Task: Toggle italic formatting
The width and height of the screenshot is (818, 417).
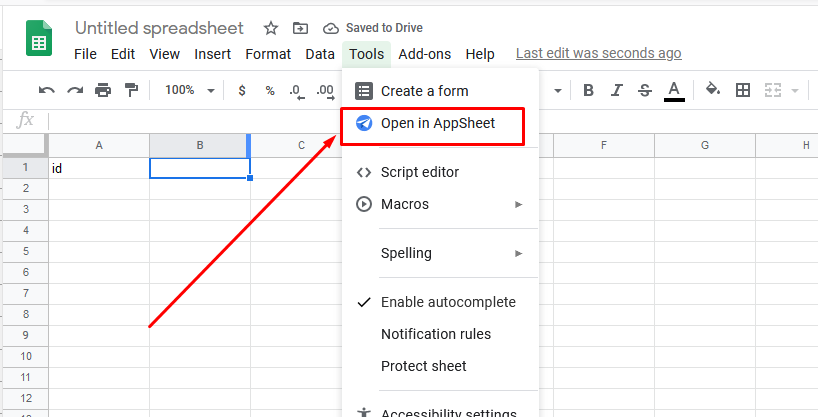Action: point(617,90)
